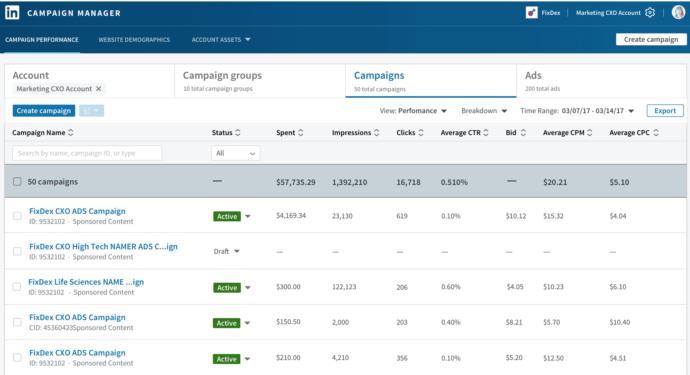Open Active status dropdown for Life Sciences campaign
The height and width of the screenshot is (375, 690).
click(248, 287)
